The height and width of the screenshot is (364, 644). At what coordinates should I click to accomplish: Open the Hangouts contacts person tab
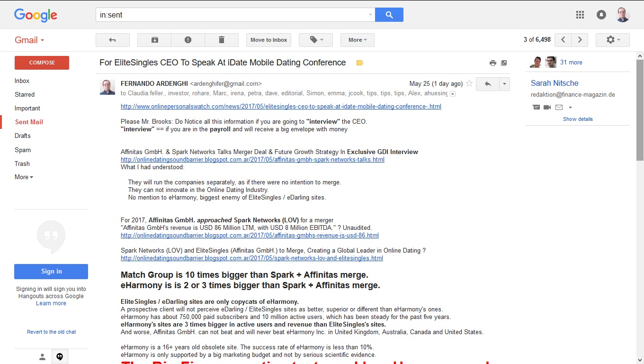click(42, 356)
